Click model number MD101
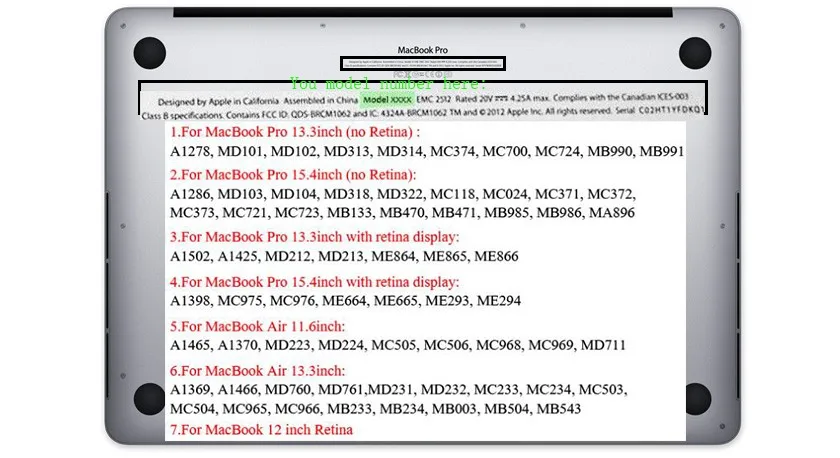This screenshot has height=458, width=840. coord(241,152)
